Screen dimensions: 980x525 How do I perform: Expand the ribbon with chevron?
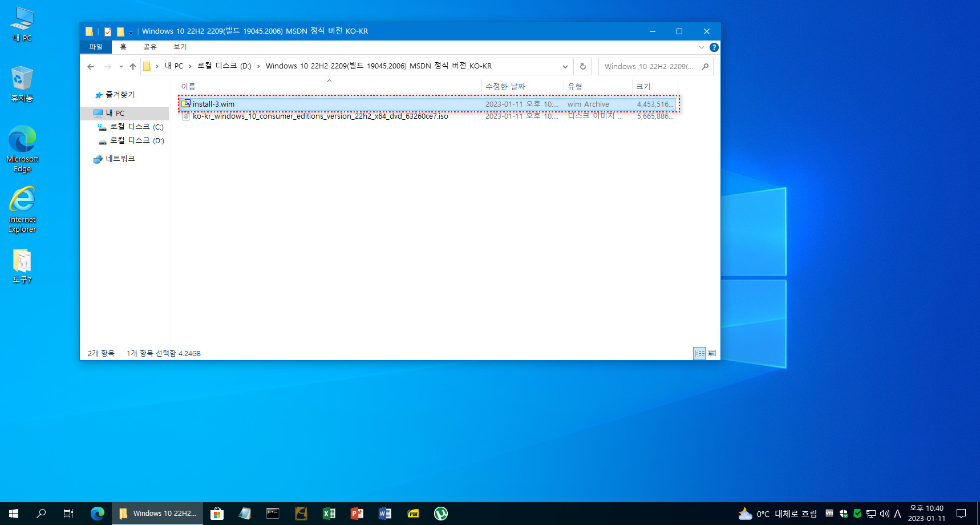[702, 47]
